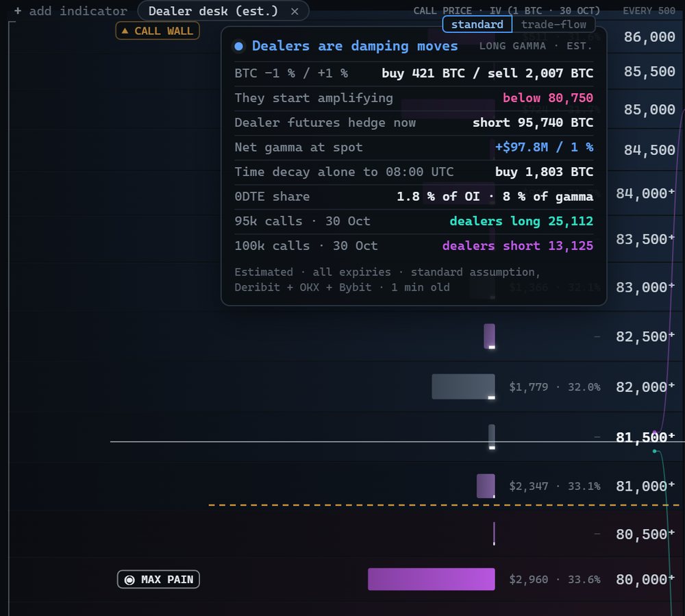685x616 pixels.
Task: Expand the 82,000 strike row
Action: 645,386
